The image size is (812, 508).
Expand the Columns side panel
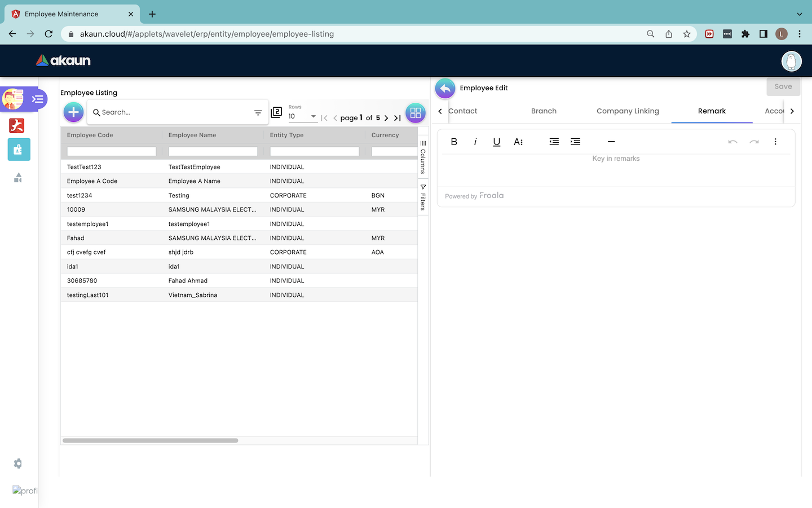coord(423,157)
